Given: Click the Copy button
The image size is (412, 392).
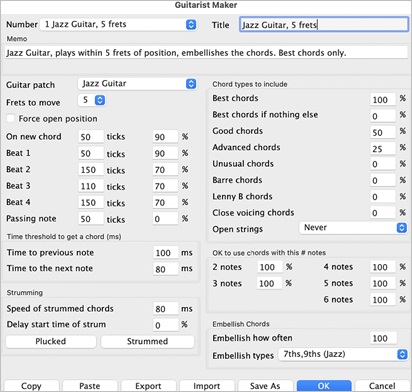Looking at the screenshot, I should (31, 386).
